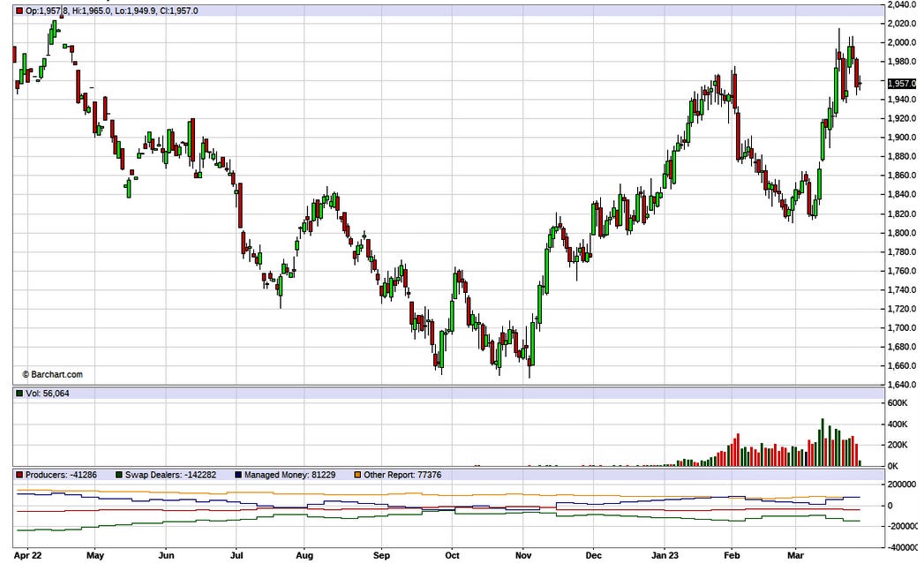Click the 1,720.0 price axis label
This screenshot has width=924, height=563.
pyautogui.click(x=902, y=309)
